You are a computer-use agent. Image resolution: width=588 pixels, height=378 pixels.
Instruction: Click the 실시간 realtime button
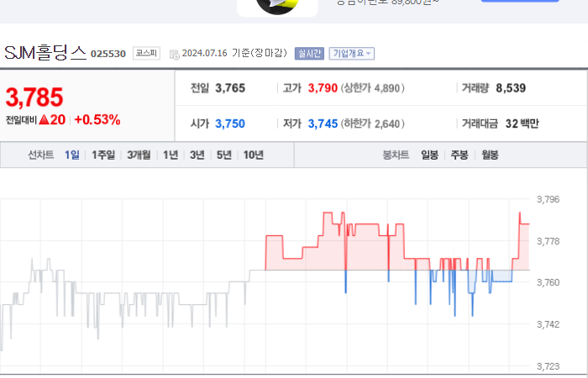[309, 54]
